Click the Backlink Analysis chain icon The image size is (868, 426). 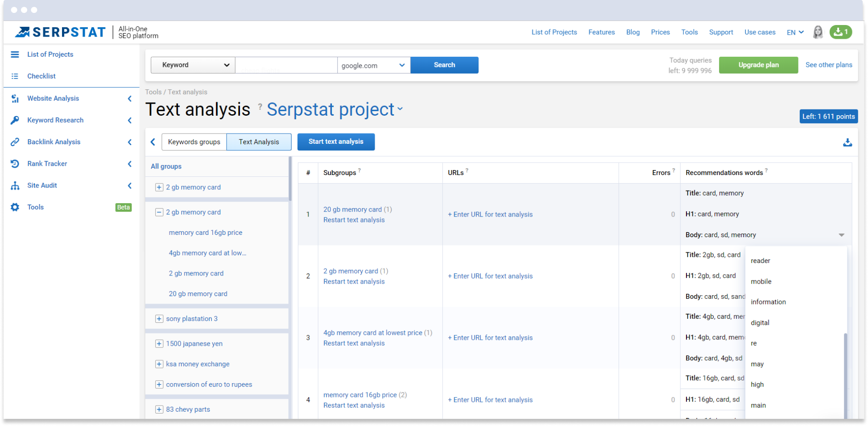(x=15, y=142)
